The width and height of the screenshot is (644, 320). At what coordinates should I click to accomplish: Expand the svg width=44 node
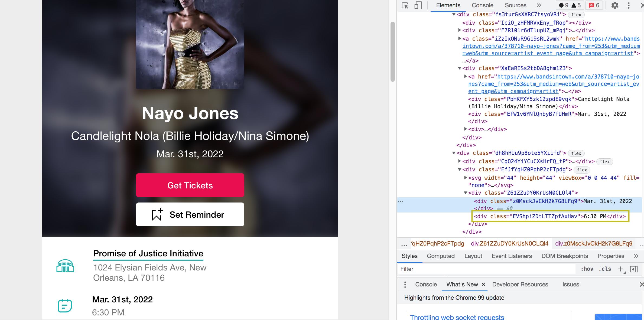point(465,178)
